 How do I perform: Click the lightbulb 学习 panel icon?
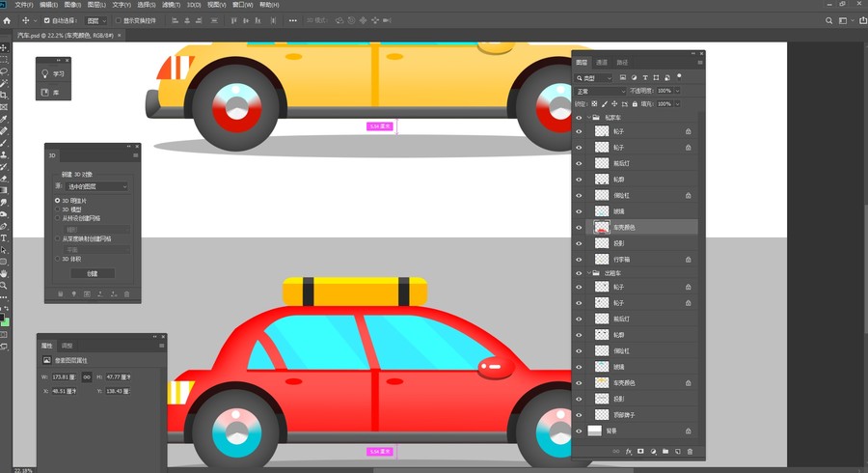(44, 73)
